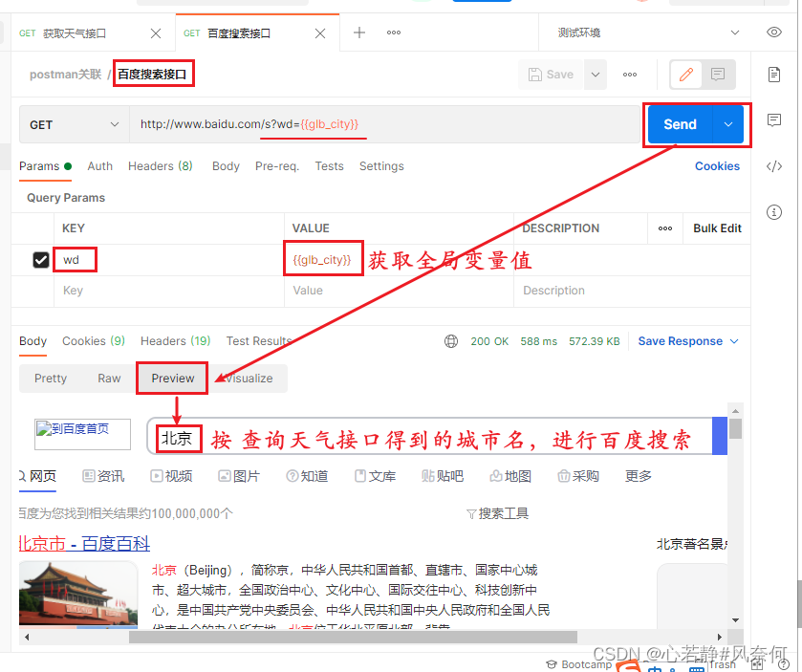Open the Test Results tab
Viewport: 802px width, 672px height.
coord(259,341)
